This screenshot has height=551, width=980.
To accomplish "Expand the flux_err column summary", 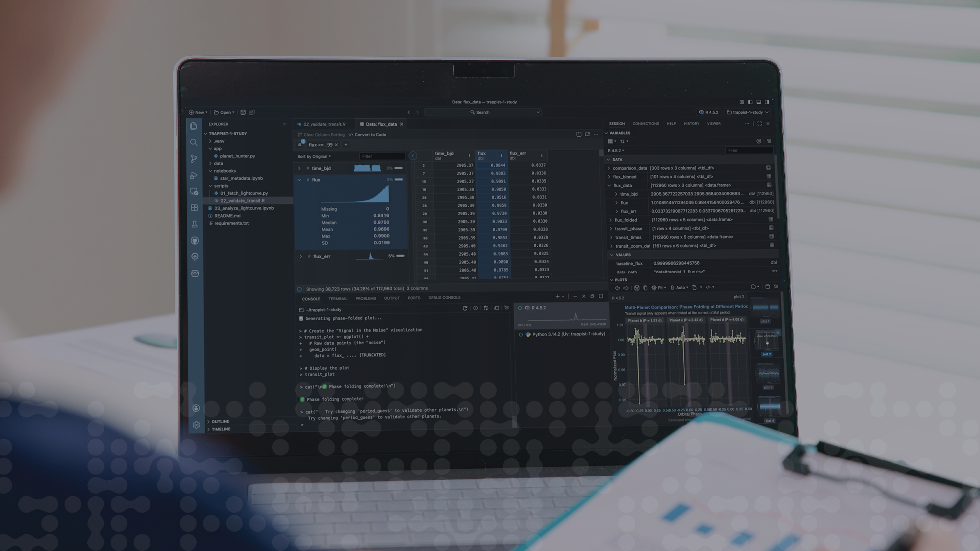I will [301, 256].
